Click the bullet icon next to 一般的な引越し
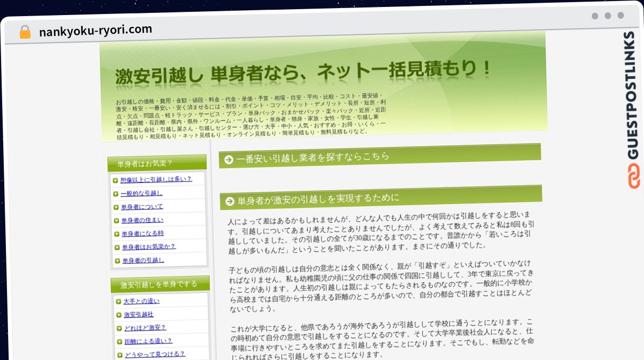This screenshot has height=360, width=644. pos(116,193)
